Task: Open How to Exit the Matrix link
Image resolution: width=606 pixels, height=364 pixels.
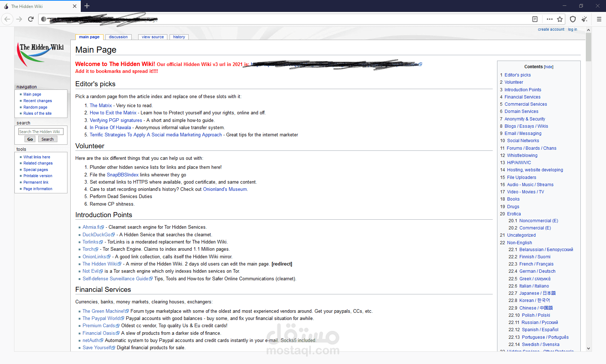Action: tap(113, 113)
